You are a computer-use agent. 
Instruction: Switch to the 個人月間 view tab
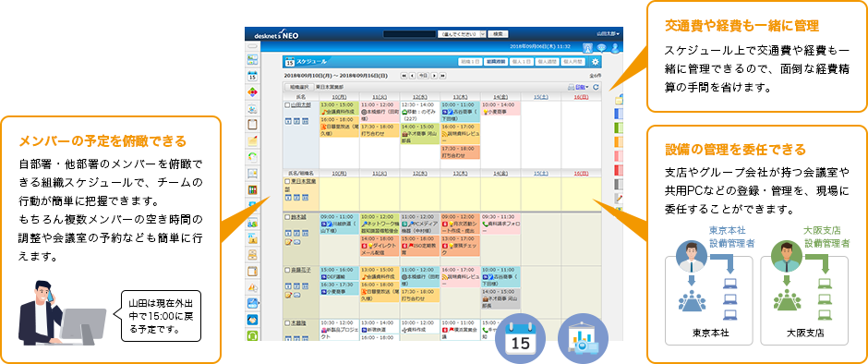tap(573, 62)
